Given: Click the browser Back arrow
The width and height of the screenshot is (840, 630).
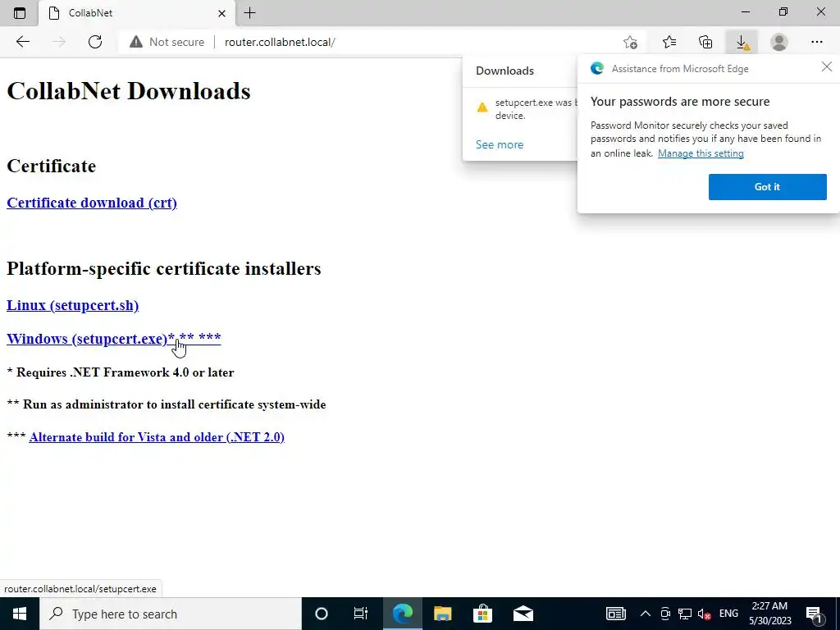Looking at the screenshot, I should 22,42.
